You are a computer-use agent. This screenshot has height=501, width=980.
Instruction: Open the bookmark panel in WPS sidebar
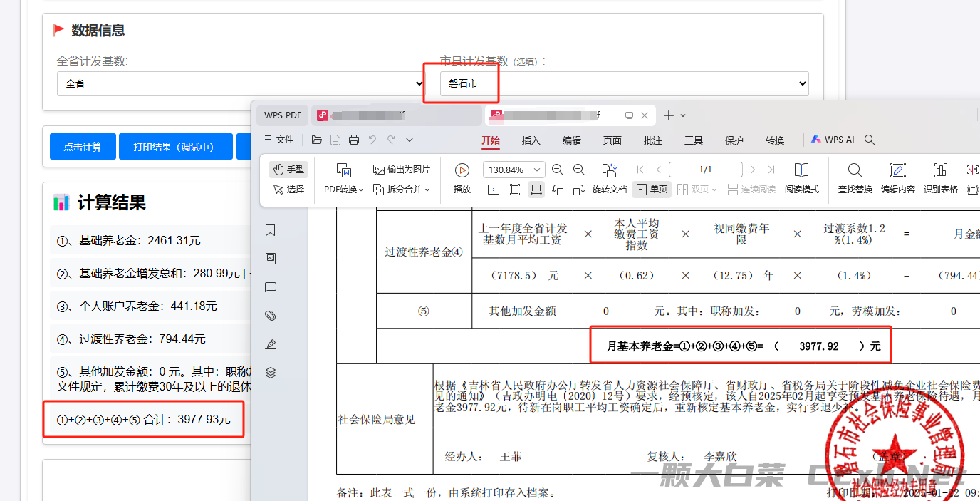[x=270, y=230]
